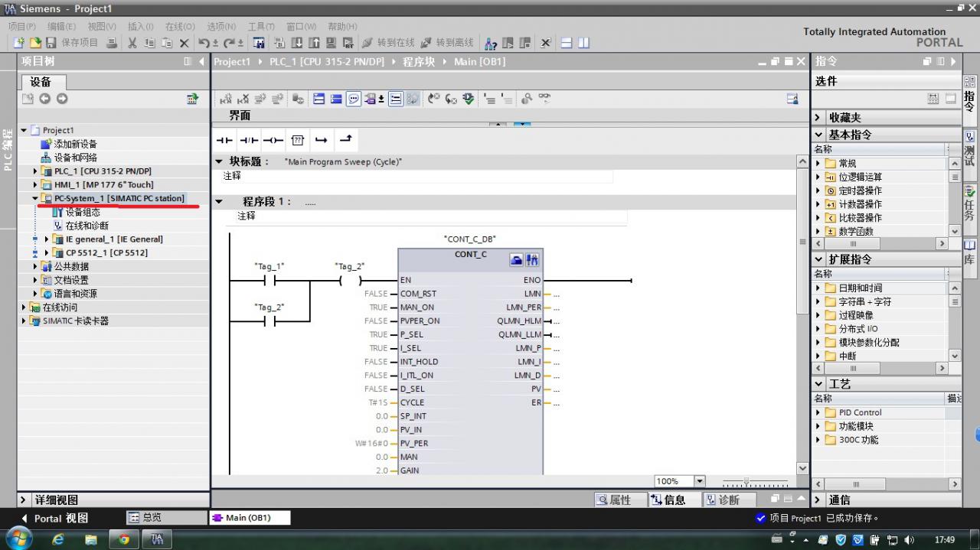Viewport: 980px width, 550px height.
Task: Collapse the Project1 tree node
Action: (x=24, y=130)
